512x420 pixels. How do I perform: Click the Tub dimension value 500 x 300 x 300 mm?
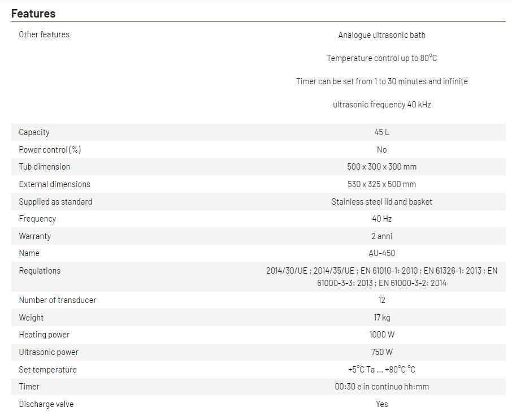pos(382,167)
